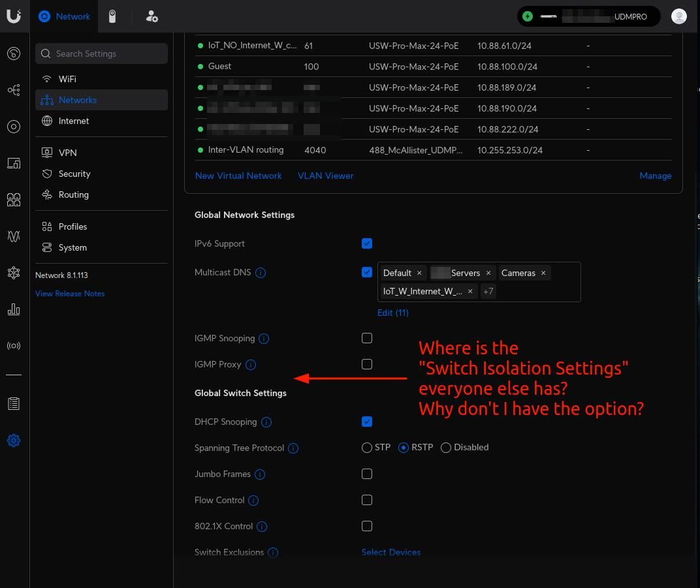Click the Search Settings field
The height and width of the screenshot is (588, 700).
click(x=102, y=54)
